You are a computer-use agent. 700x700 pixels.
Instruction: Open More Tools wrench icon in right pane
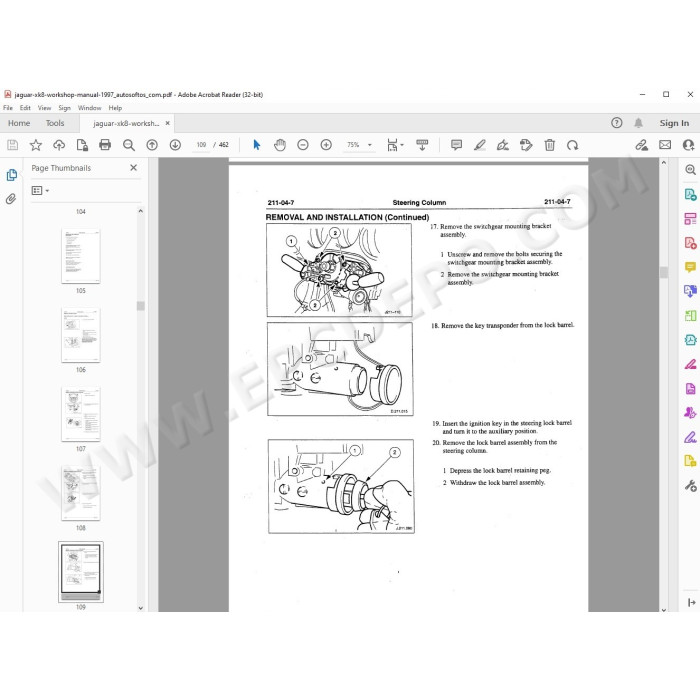690,485
